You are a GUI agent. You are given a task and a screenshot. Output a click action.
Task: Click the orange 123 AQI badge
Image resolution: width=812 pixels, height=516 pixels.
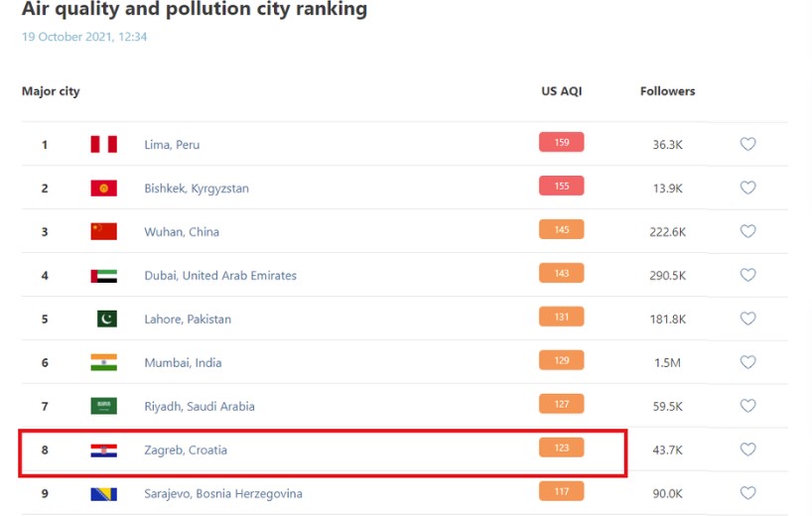561,449
